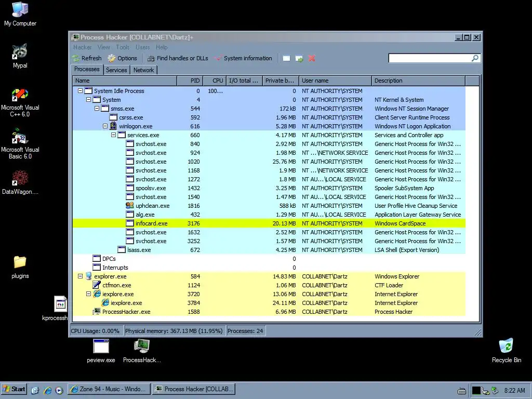Open the Tools menu

tap(123, 47)
